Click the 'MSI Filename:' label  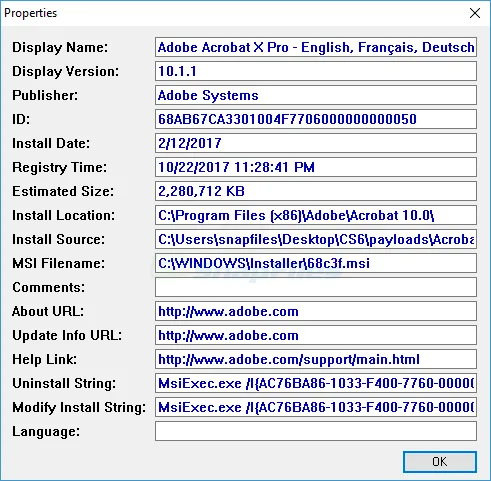58,263
